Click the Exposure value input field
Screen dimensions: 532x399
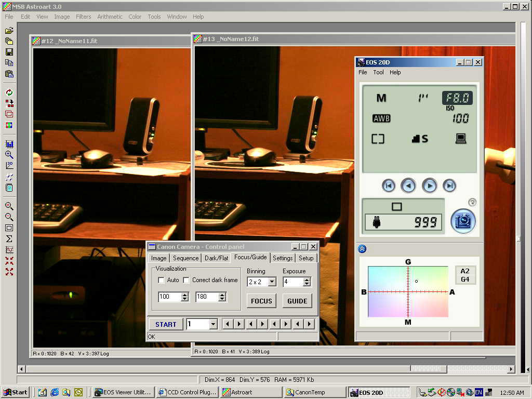(x=293, y=282)
